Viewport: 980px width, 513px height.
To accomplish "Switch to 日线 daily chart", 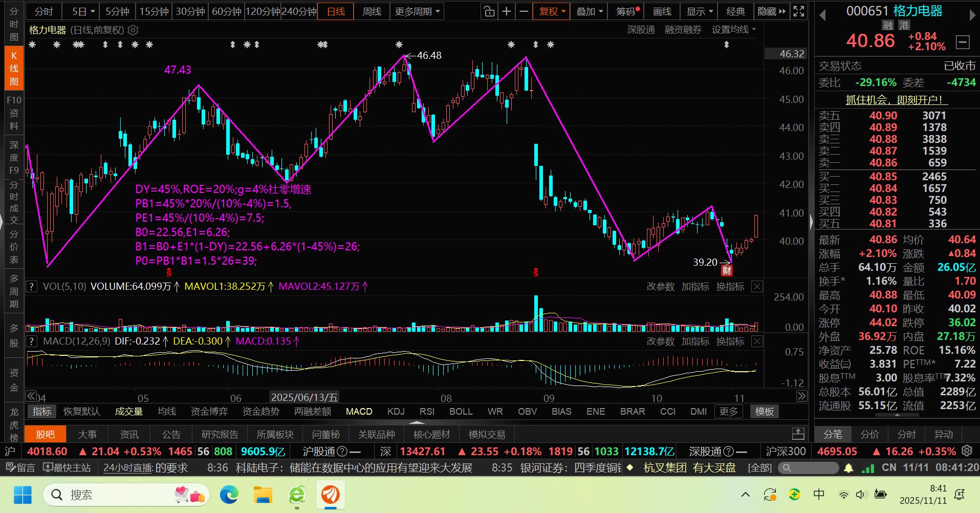I will [x=336, y=11].
